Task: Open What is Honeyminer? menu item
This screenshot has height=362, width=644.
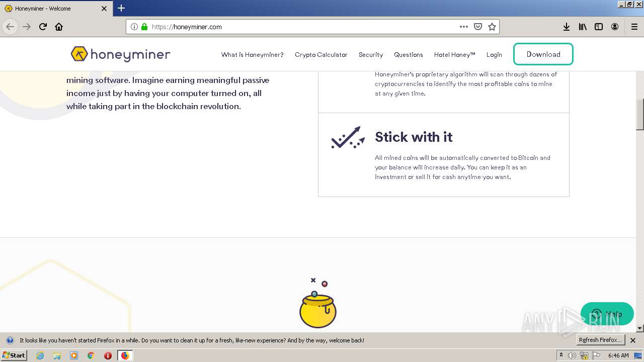Action: 252,55
